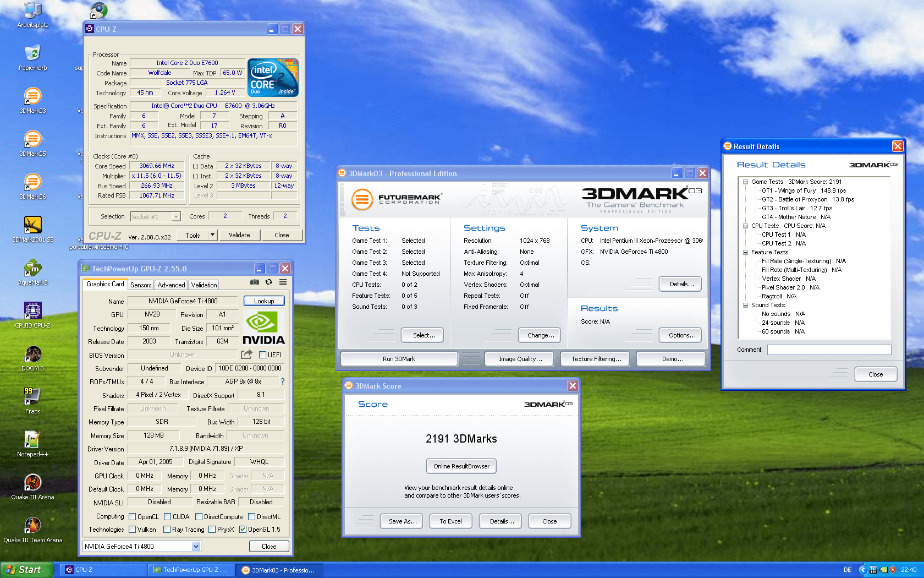Click the Comment input field in Result Details
The width and height of the screenshot is (924, 578).
tap(829, 350)
